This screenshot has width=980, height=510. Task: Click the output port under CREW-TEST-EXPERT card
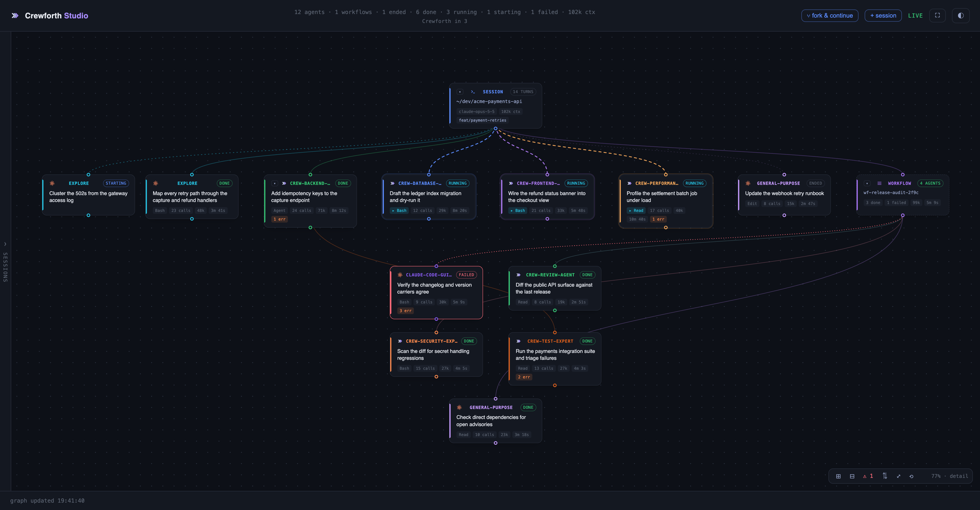(555, 385)
